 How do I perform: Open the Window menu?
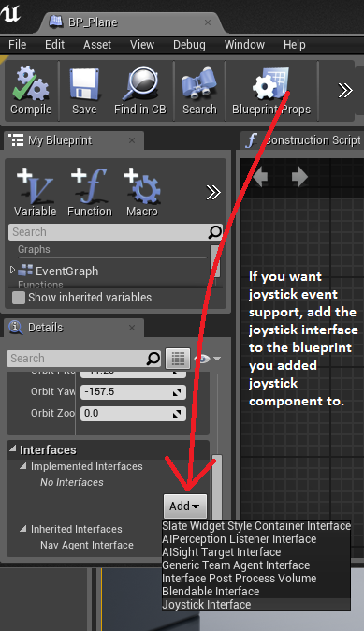(244, 45)
